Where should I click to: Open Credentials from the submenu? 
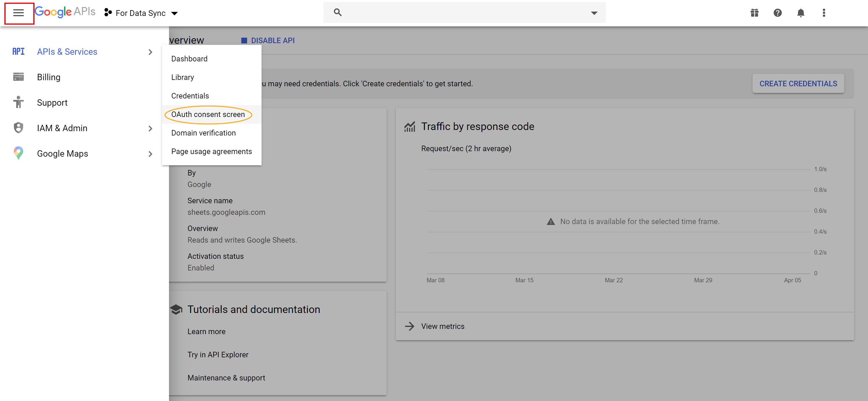190,96
